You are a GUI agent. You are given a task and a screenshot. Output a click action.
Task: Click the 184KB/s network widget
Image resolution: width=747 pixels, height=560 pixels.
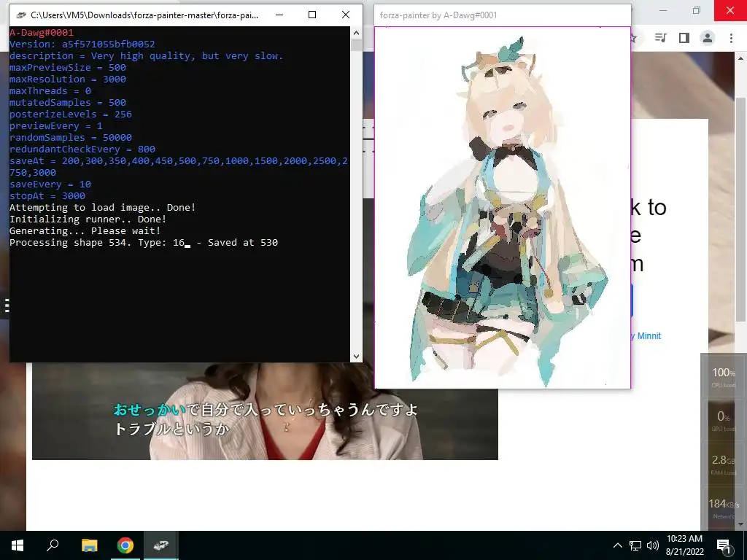pyautogui.click(x=723, y=508)
